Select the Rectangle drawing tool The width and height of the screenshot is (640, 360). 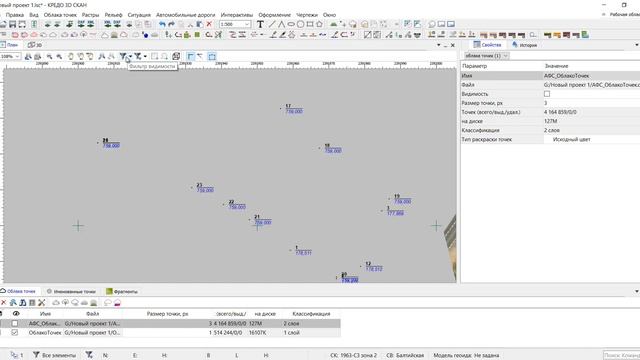[x=310, y=24]
